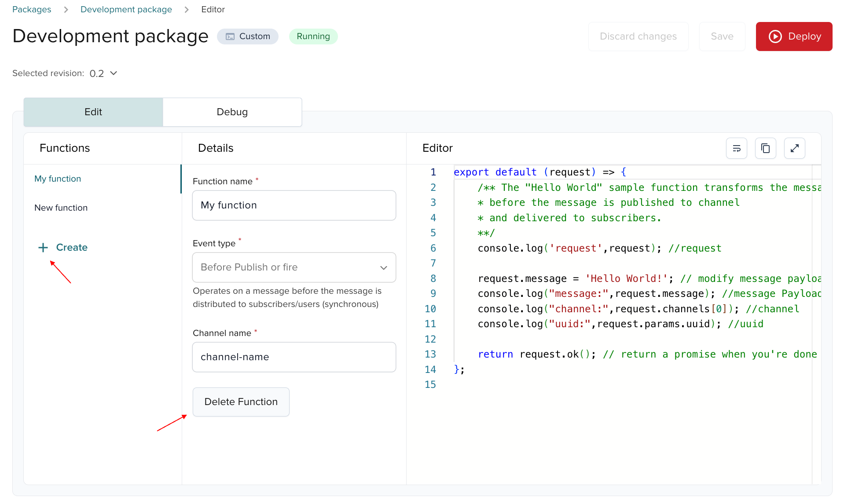Toggle word wrap icon in Editor
This screenshot has width=844, height=504.
tap(736, 148)
